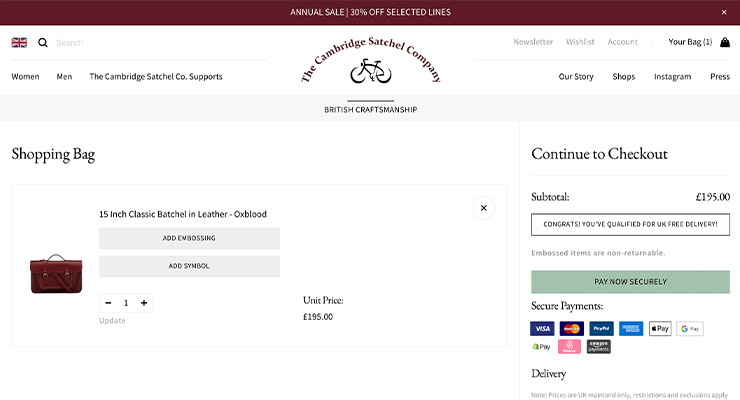The image size is (740, 400).
Task: Click the Visa payment icon
Action: [x=542, y=328]
